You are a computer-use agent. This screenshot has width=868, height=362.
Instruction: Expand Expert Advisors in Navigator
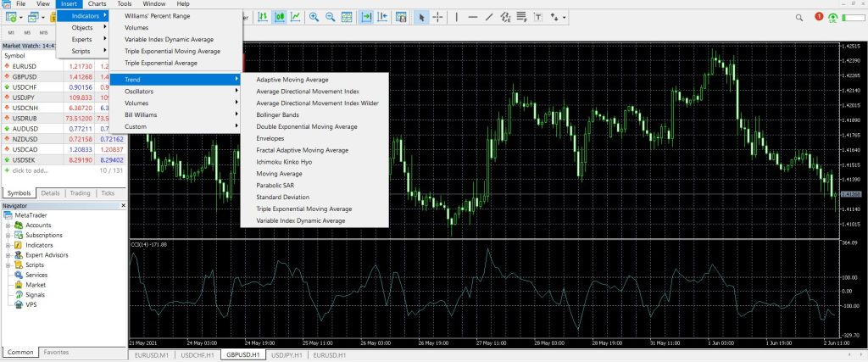[8, 255]
